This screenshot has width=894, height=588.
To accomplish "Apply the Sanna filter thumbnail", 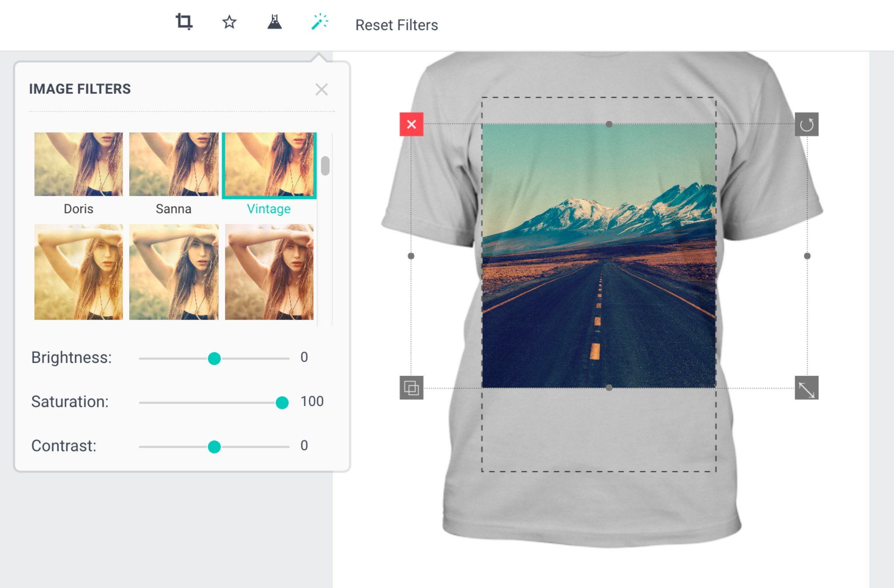I will [174, 164].
